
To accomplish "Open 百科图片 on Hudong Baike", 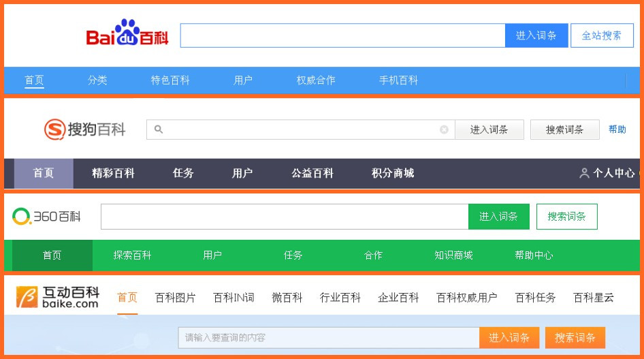I will pos(176,298).
